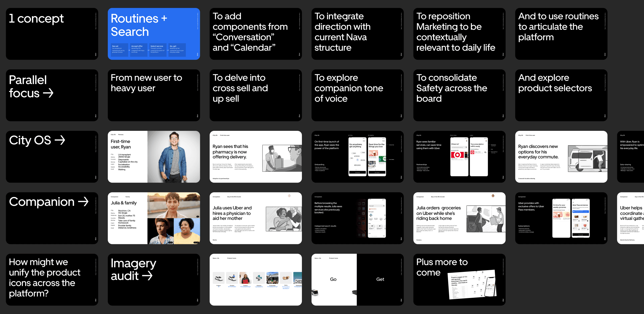644x314 pixels.
Task: Click the avatar on 'Julia orders groceries' slide
Action: coord(493,196)
